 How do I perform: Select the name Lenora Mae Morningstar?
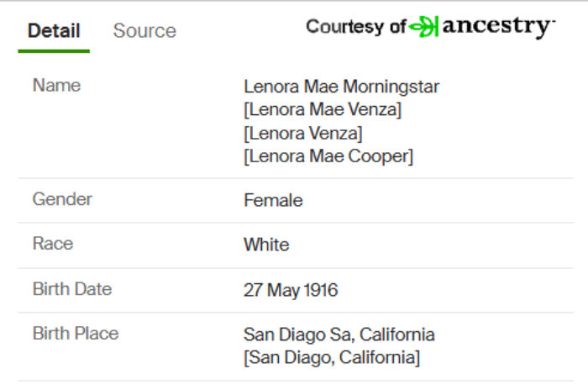tap(342, 87)
